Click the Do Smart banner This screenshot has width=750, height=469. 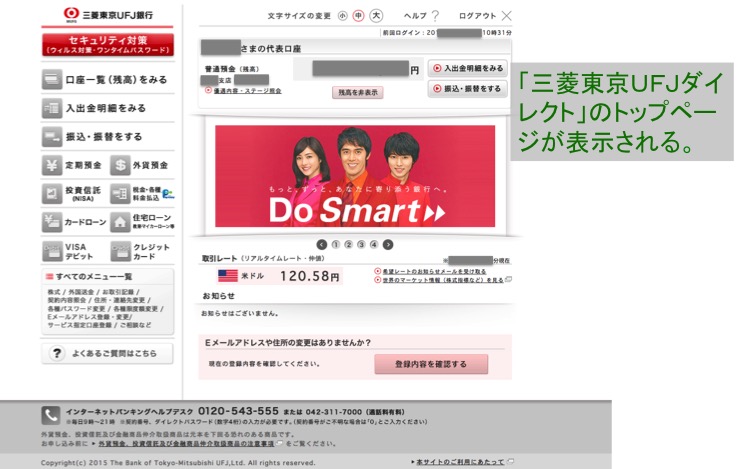tap(355, 176)
